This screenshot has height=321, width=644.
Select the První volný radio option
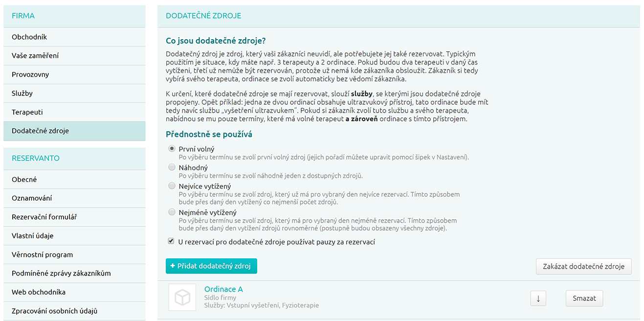tap(172, 149)
